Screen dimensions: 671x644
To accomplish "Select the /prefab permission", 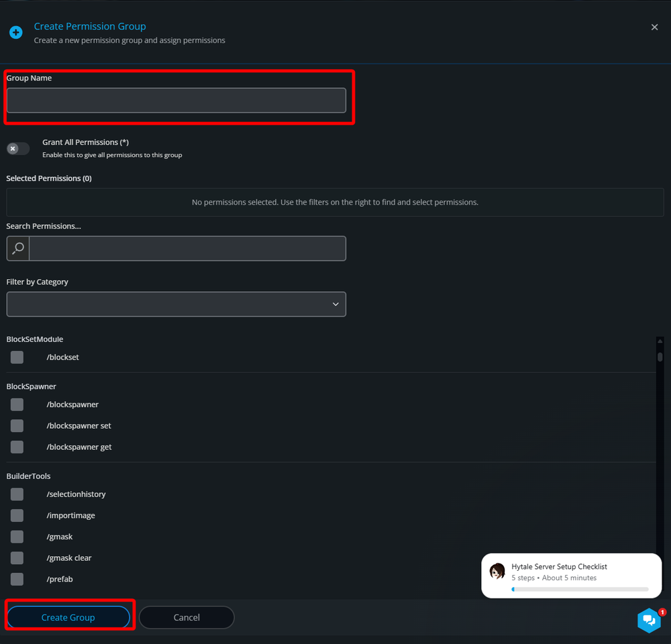I will point(17,579).
